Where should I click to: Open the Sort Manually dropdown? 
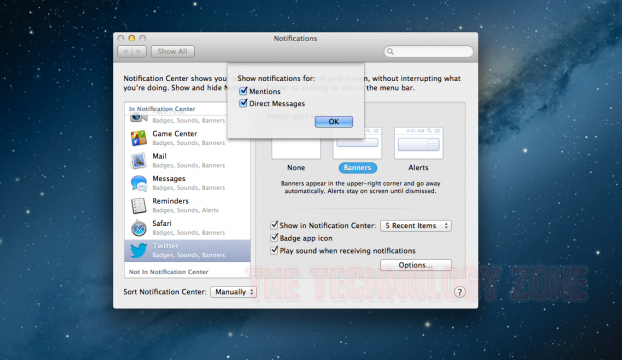click(x=233, y=292)
